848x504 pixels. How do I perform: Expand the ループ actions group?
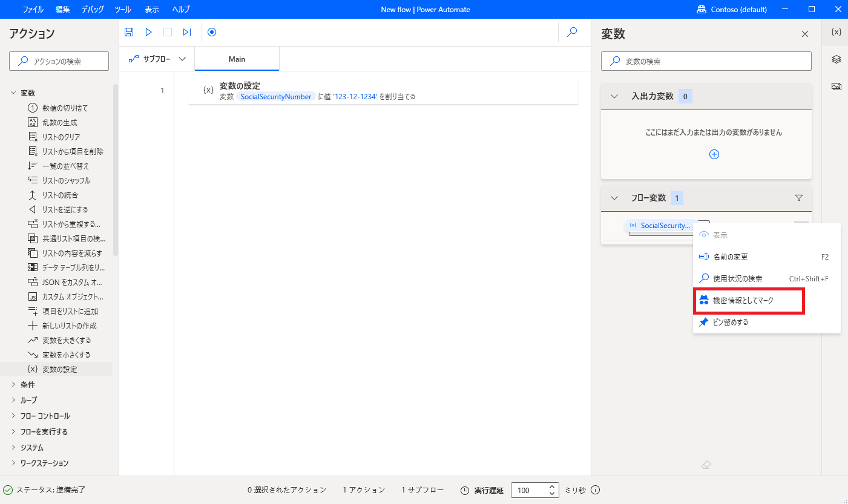click(x=13, y=400)
